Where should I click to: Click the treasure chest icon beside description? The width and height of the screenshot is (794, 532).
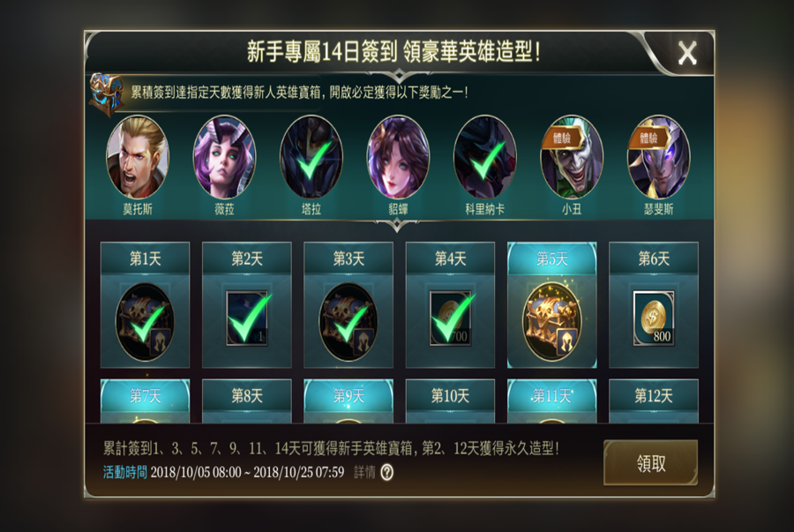tap(107, 94)
